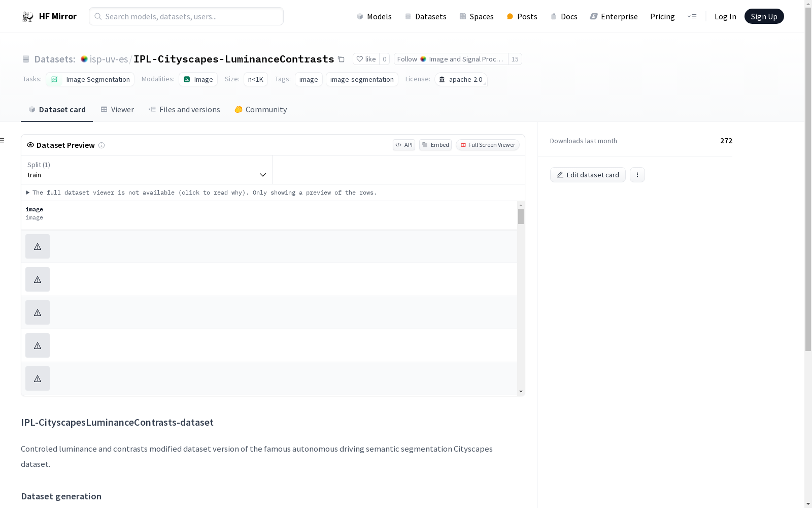Switch to the Dataset card tab
812x508 pixels.
[x=57, y=110]
